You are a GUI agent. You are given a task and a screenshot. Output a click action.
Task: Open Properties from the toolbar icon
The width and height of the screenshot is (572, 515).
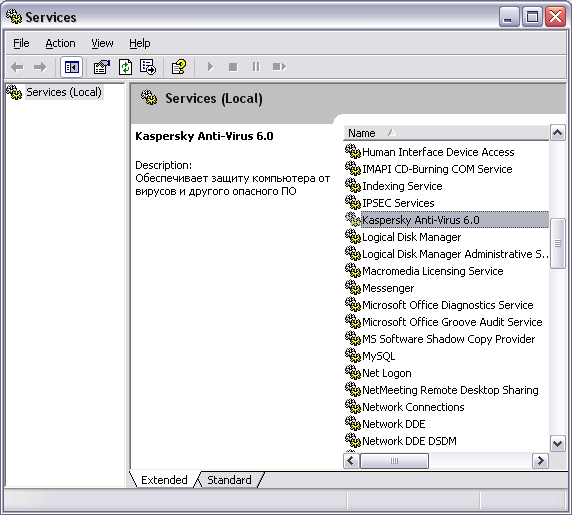pos(102,67)
